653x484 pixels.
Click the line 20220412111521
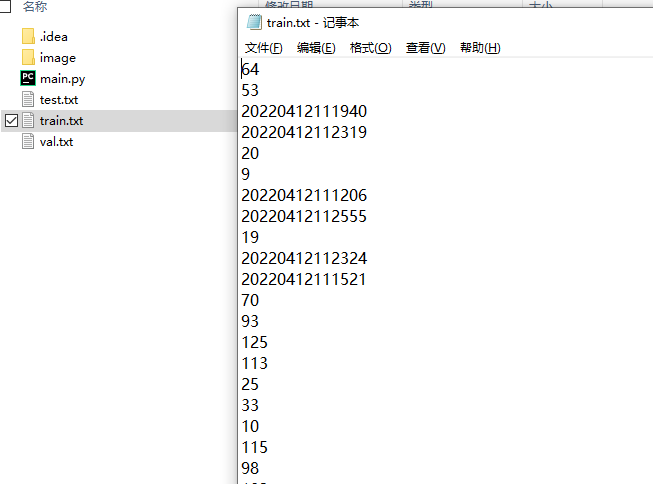tap(304, 279)
